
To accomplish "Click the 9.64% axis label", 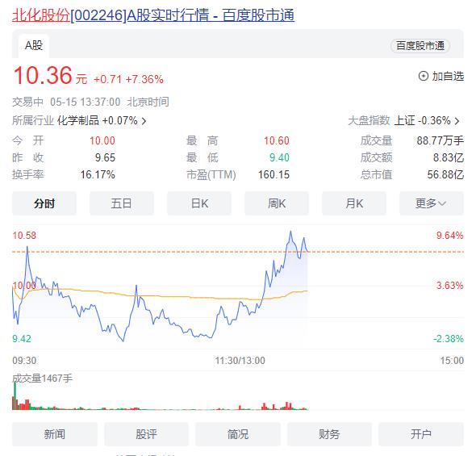I will pos(450,236).
